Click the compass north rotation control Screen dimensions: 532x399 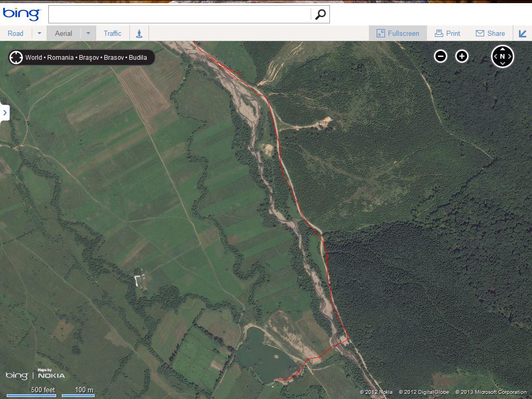tap(502, 56)
